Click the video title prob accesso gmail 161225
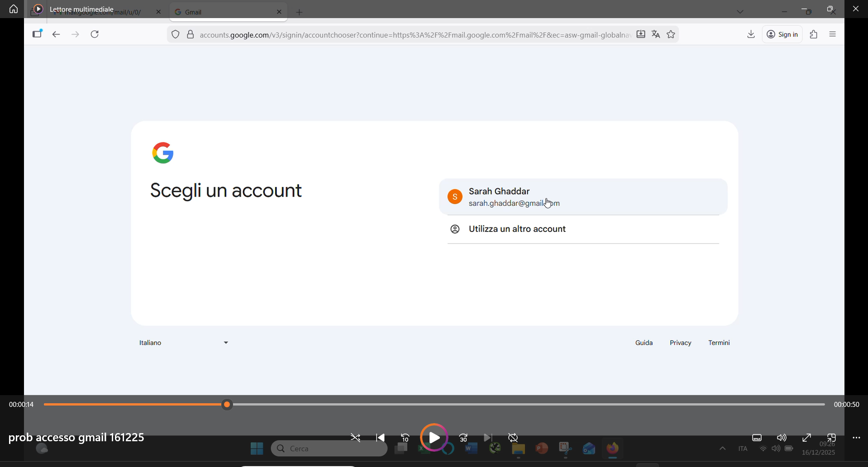The width and height of the screenshot is (868, 467). pos(76,438)
